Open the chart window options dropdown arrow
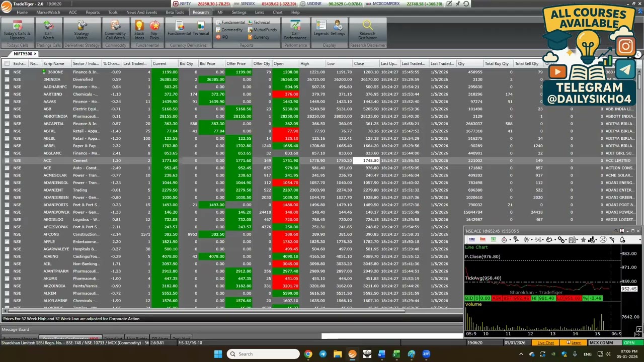The image size is (644, 362). pyautogui.click(x=627, y=231)
